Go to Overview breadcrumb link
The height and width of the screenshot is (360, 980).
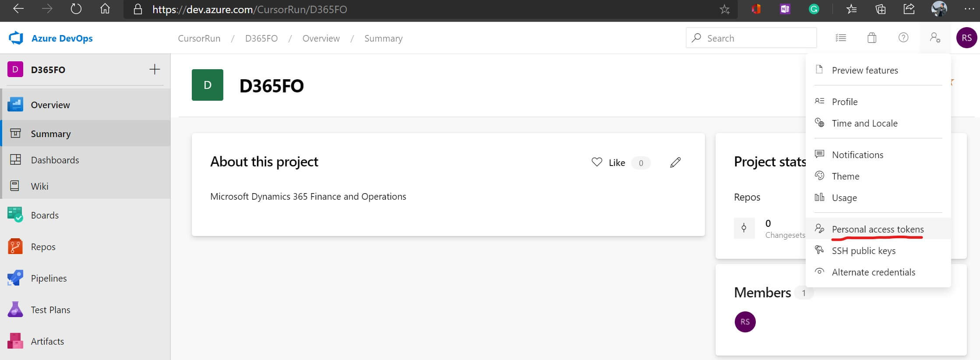pyautogui.click(x=321, y=39)
